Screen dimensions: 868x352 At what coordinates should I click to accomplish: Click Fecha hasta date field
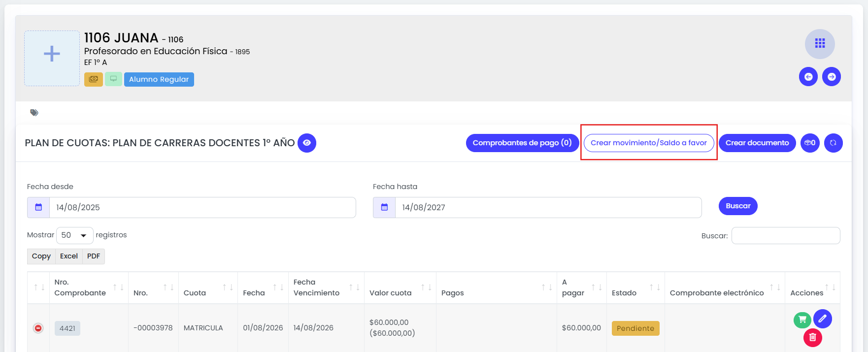(548, 207)
